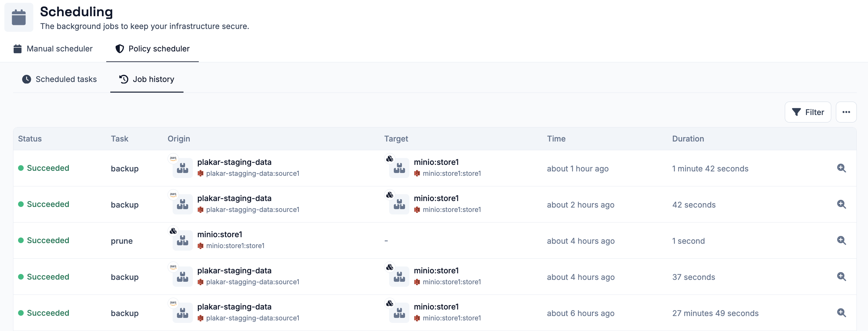Sort by the Status column header
The image size is (868, 331).
tap(30, 139)
